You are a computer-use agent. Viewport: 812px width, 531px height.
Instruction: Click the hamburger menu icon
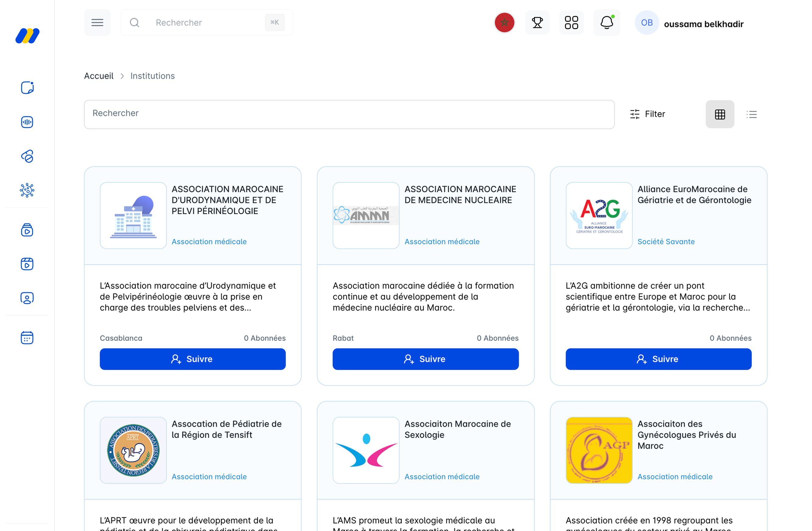97,23
